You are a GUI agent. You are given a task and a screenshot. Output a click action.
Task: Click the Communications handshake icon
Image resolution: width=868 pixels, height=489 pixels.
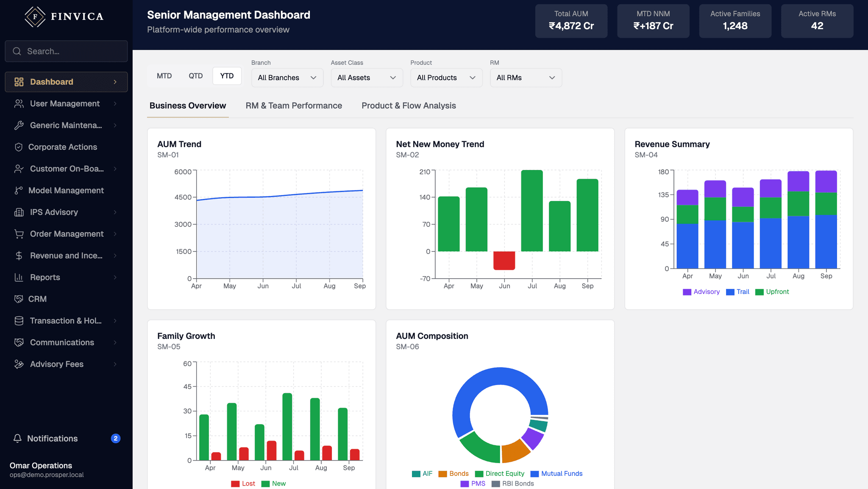[19, 342]
